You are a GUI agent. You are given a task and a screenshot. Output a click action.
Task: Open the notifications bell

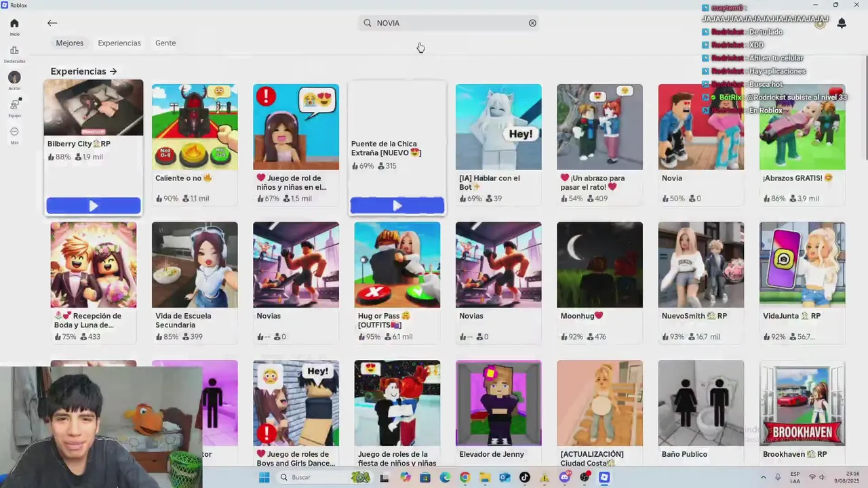point(842,23)
